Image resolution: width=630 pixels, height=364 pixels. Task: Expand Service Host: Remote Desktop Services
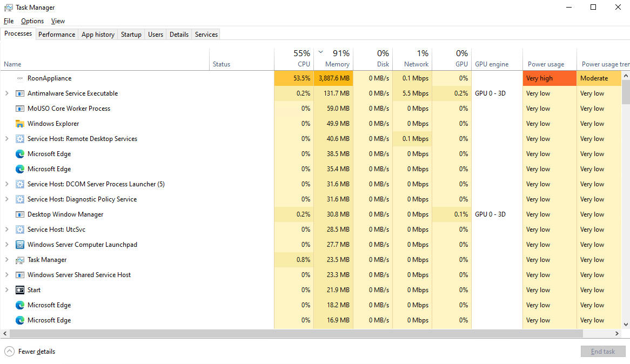pos(6,139)
